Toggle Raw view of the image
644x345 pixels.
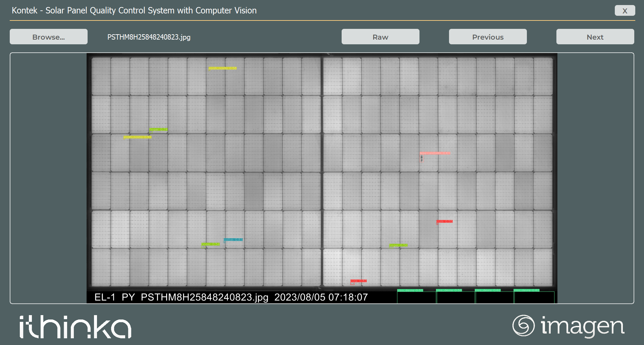(380, 37)
